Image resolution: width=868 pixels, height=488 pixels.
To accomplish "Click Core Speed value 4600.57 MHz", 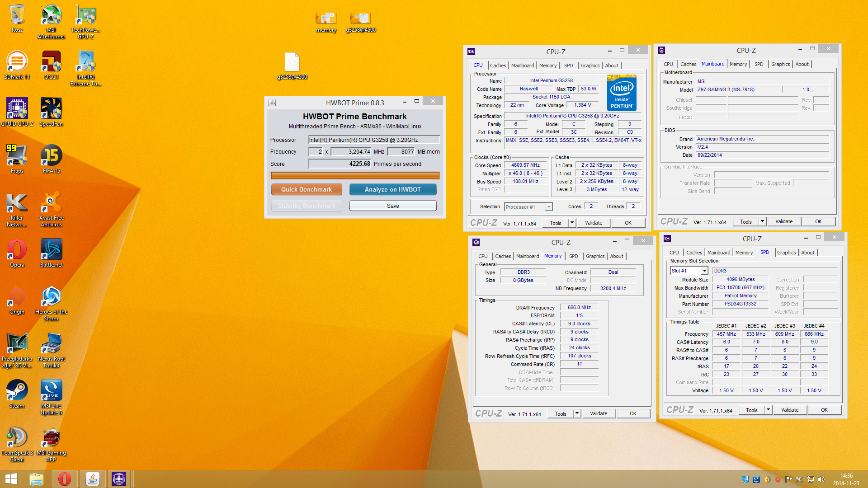I will [x=525, y=165].
